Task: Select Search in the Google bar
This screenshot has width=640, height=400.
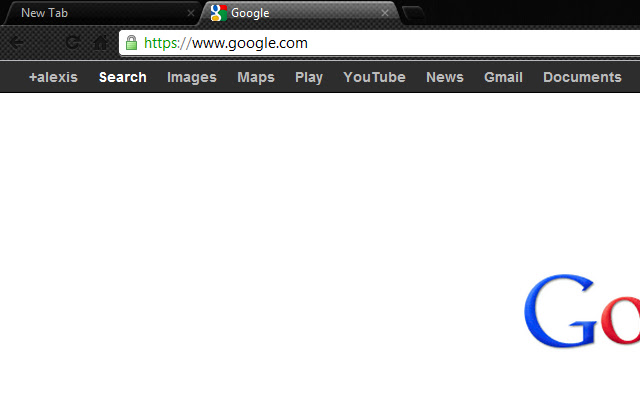Action: pyautogui.click(x=122, y=77)
